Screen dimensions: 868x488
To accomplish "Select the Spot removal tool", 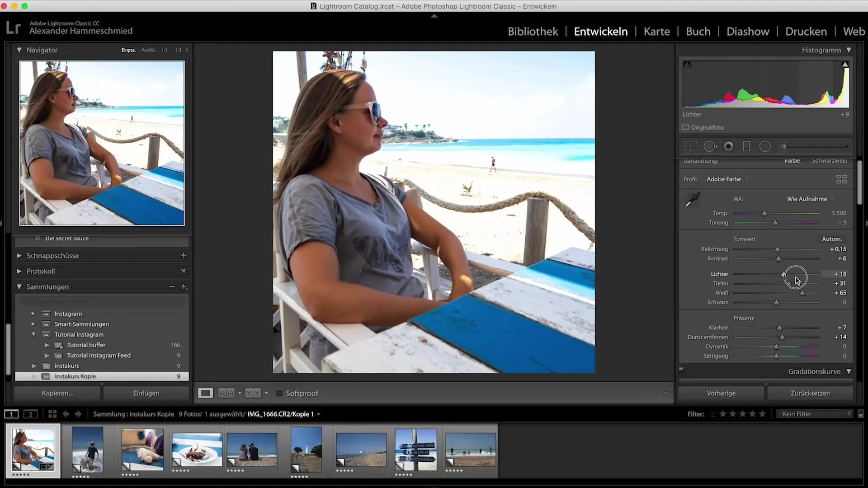I will [710, 146].
